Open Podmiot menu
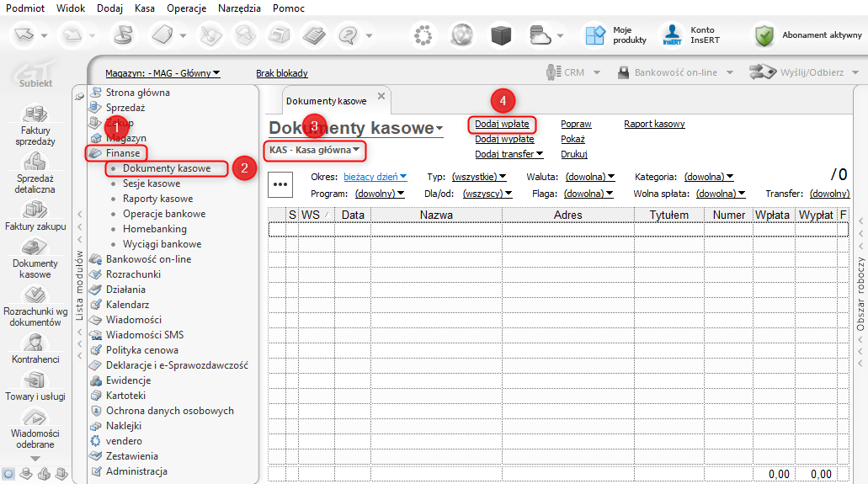Viewport: 868px width, 484px height. tap(25, 8)
